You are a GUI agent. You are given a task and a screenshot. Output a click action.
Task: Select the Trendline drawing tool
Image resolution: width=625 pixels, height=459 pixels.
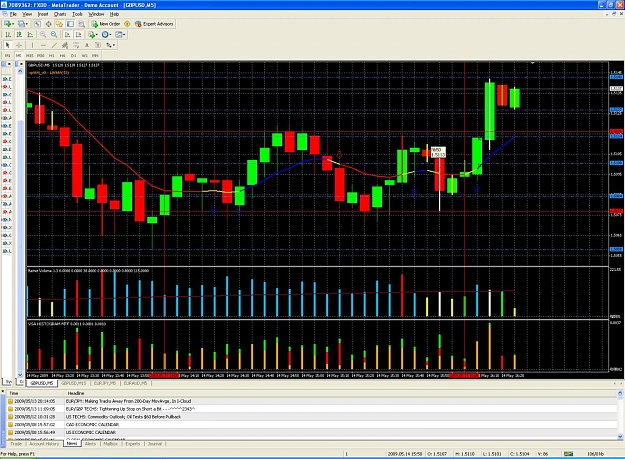point(54,45)
